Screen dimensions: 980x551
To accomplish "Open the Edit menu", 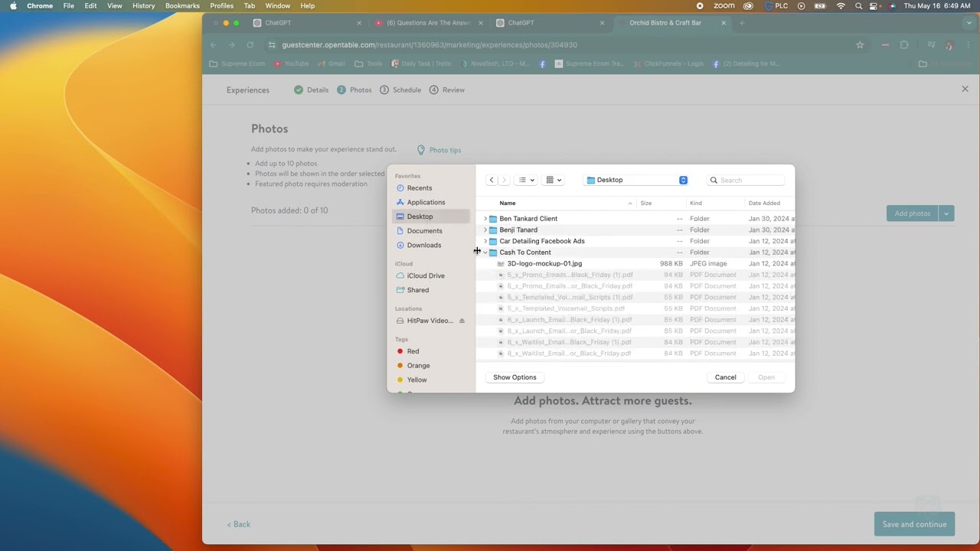I will [90, 5].
